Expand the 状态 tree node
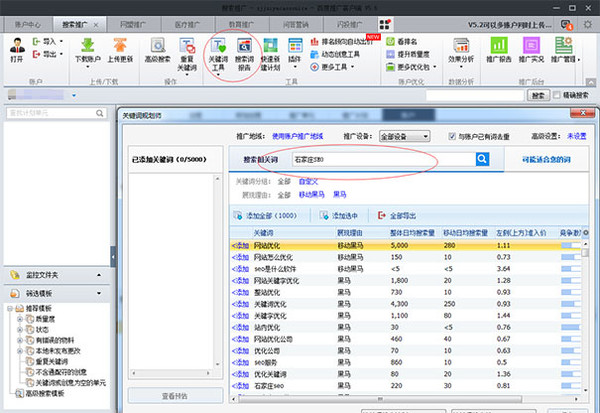The width and height of the screenshot is (600, 413). point(20,330)
